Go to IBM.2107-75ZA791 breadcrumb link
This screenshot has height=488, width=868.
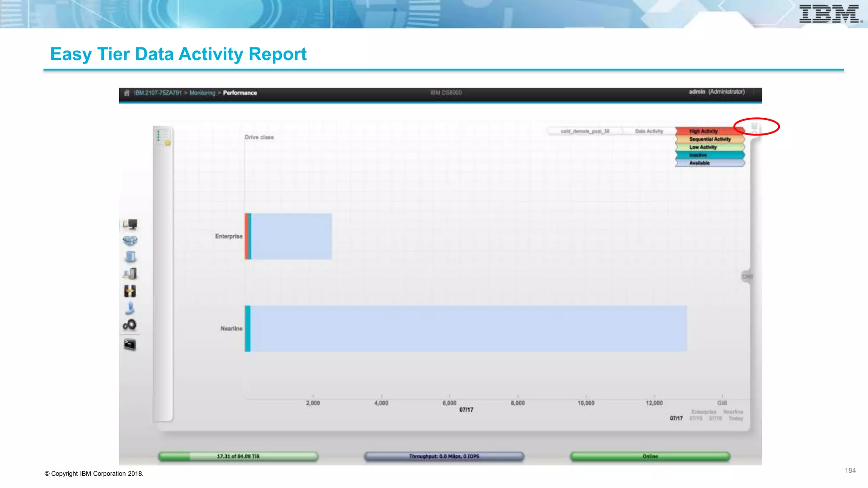click(x=158, y=93)
